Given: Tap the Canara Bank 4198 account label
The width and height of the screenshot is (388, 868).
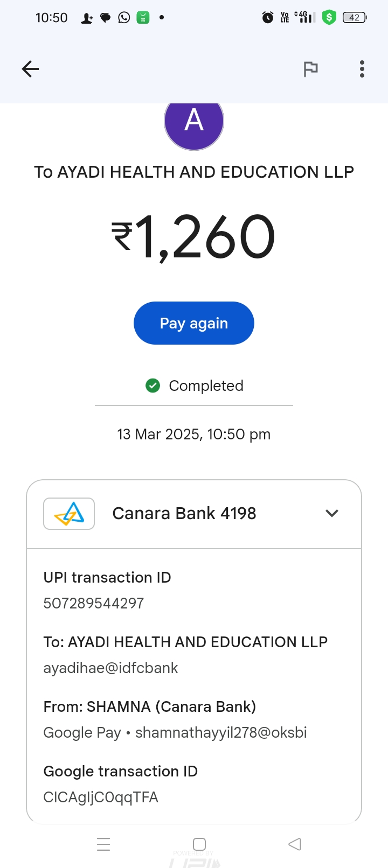Looking at the screenshot, I should 184,514.
